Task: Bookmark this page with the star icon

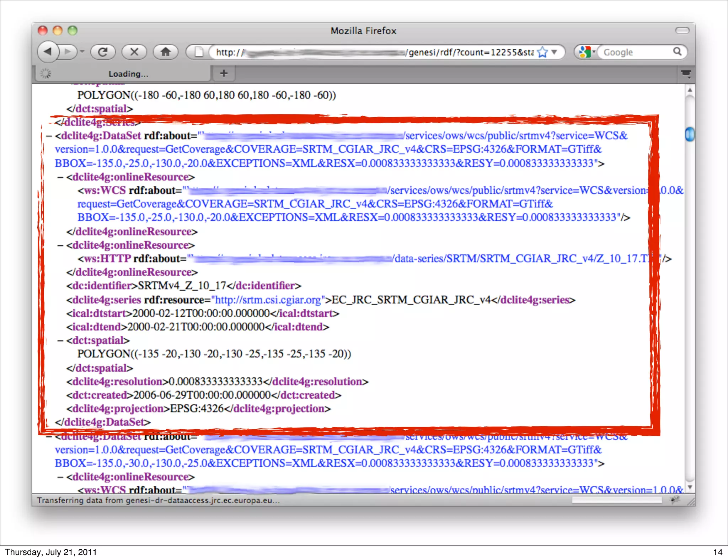Action: tap(542, 52)
